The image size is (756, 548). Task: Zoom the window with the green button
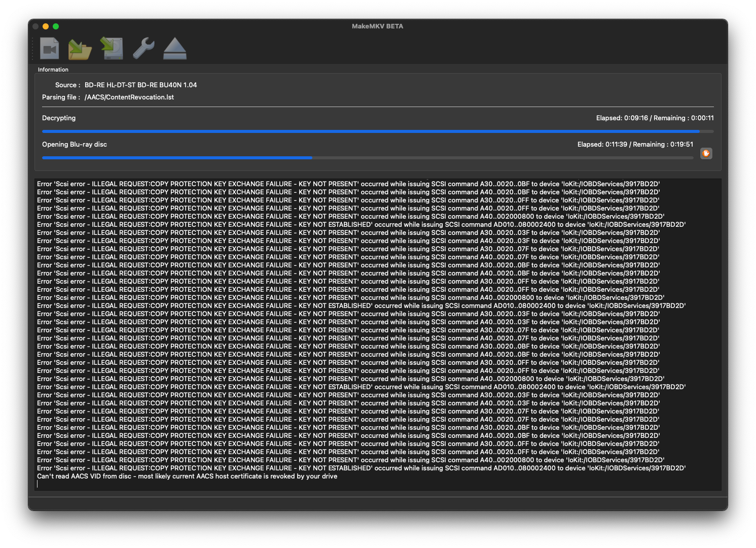coord(56,26)
